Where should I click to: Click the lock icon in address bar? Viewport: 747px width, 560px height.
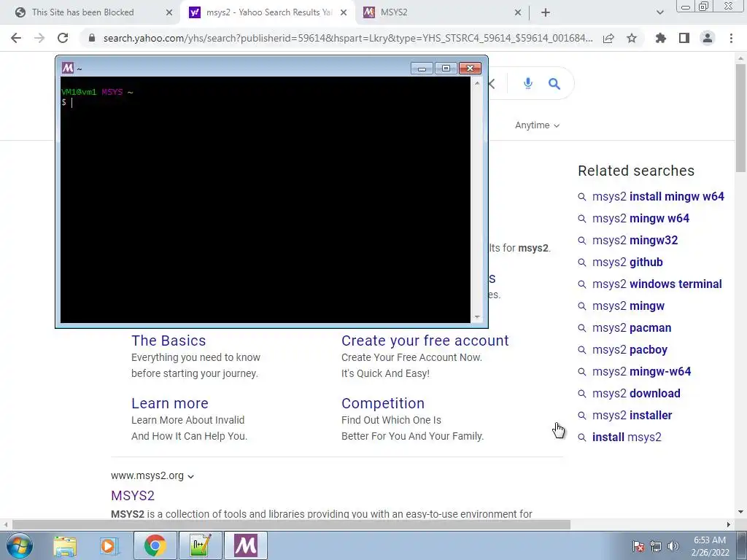point(91,38)
